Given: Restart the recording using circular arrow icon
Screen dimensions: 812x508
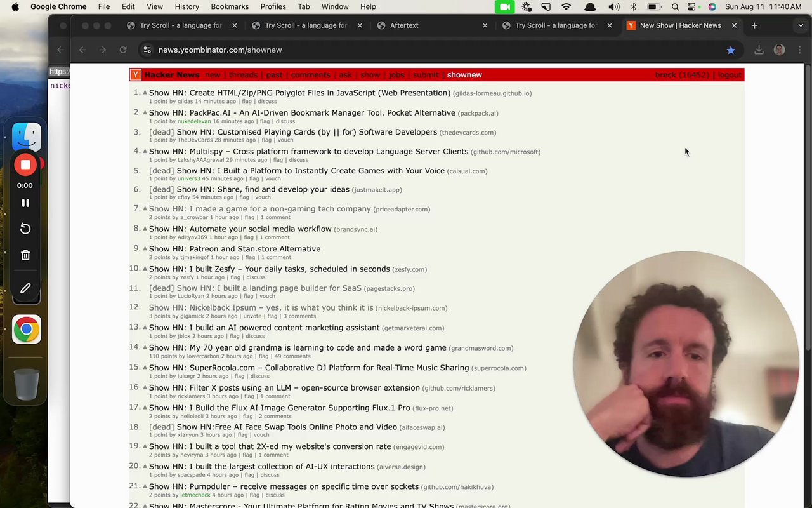Looking at the screenshot, I should tap(25, 229).
